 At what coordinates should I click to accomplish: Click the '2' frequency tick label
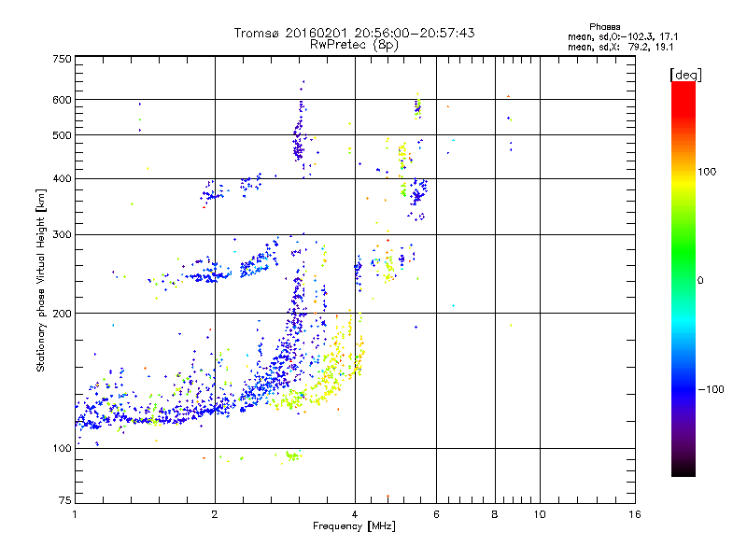pos(215,514)
